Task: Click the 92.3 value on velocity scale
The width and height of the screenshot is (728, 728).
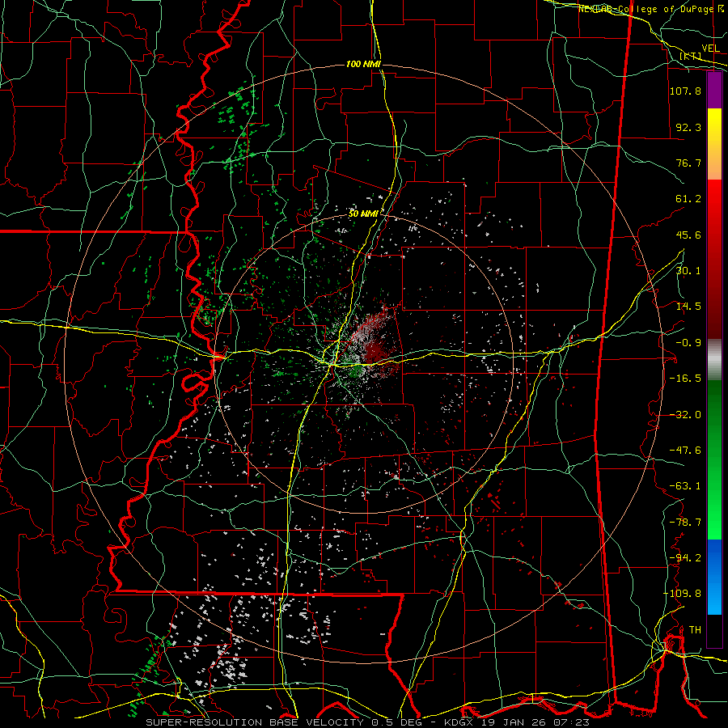Action: coord(688,127)
